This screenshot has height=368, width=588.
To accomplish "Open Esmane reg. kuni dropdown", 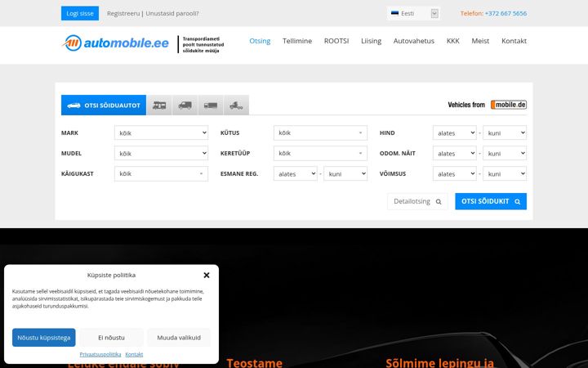I will pos(345,174).
